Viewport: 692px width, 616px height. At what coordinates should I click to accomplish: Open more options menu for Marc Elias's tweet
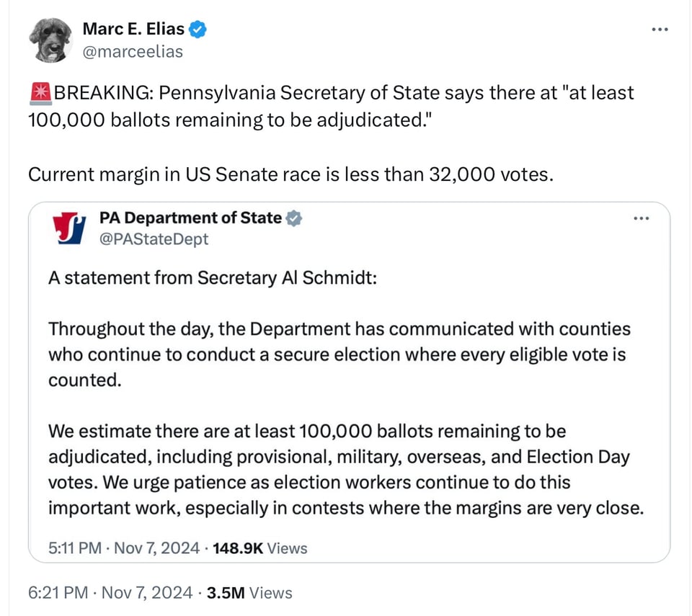click(660, 30)
